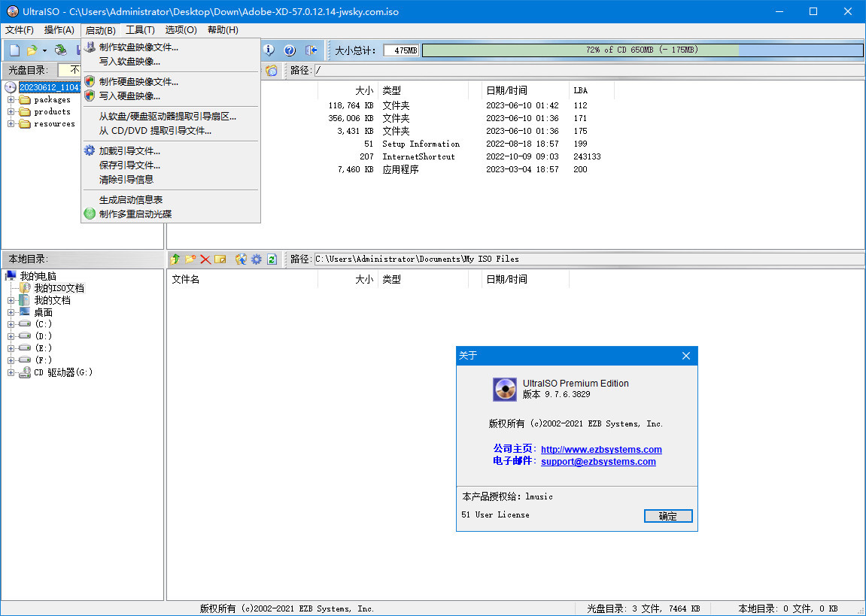Delete with the red X icon

[x=205, y=259]
